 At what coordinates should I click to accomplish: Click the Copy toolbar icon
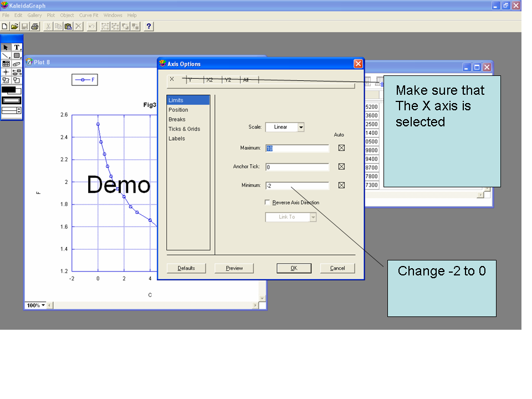(58, 27)
